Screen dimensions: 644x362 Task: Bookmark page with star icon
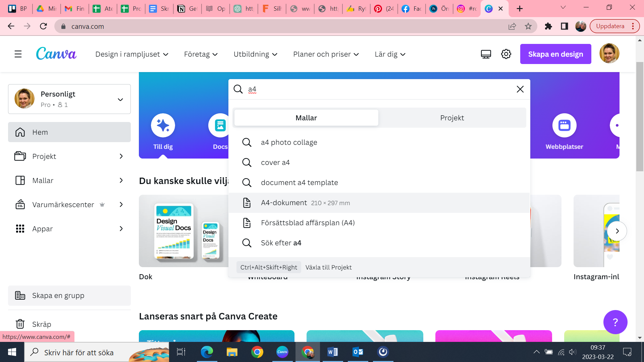(x=528, y=26)
